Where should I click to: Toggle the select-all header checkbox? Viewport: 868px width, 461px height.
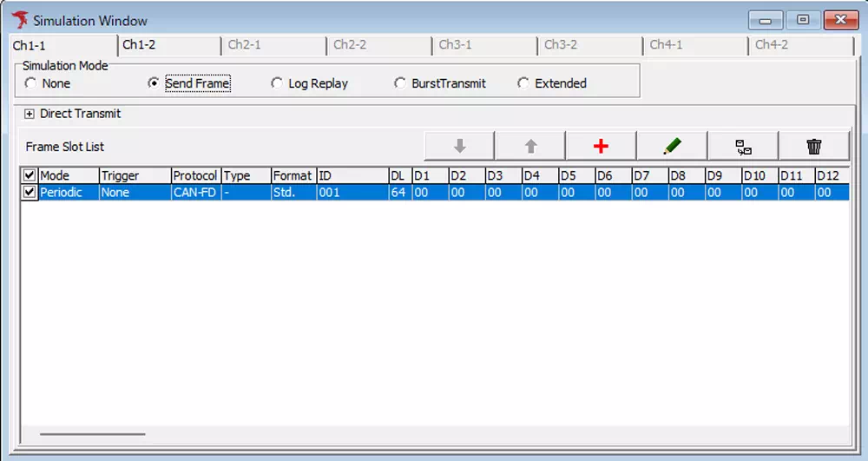click(x=30, y=176)
